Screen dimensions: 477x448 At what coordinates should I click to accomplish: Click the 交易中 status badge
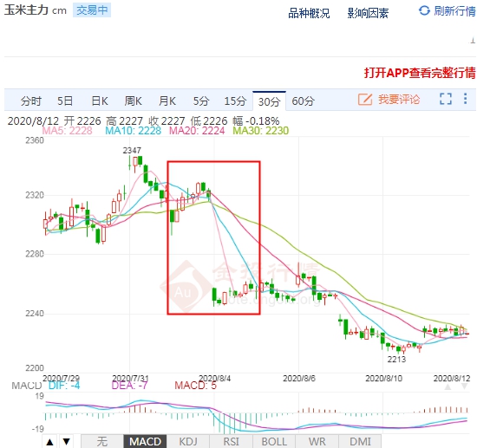pos(92,10)
